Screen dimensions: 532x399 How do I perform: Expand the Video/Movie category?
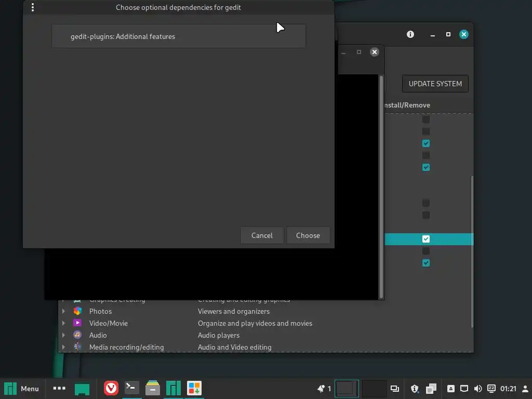(x=63, y=323)
